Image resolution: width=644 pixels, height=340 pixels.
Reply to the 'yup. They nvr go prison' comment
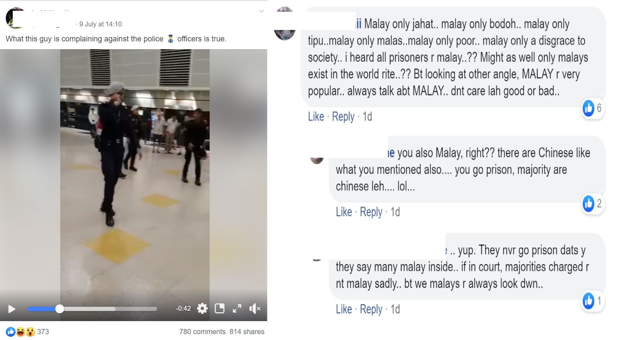tap(371, 309)
